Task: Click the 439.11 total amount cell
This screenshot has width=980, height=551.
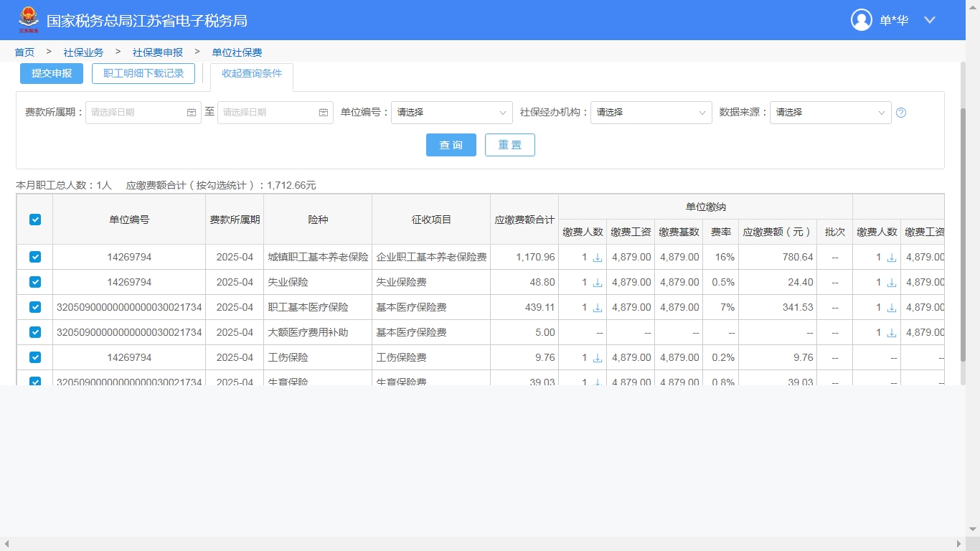Action: (524, 307)
